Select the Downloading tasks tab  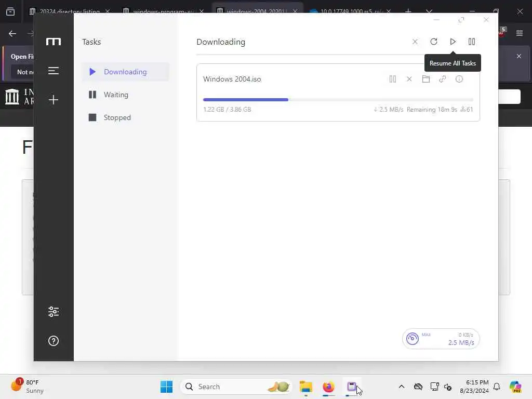pyautogui.click(x=125, y=72)
